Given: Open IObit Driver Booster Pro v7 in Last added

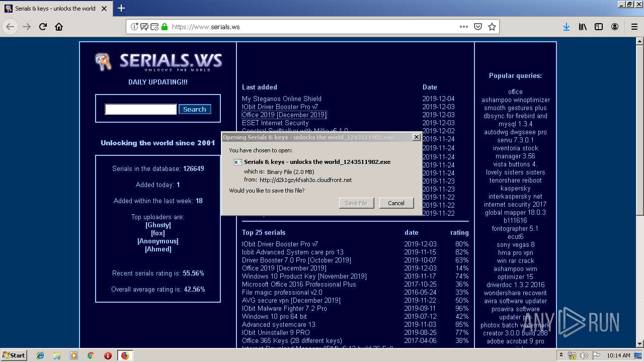Looking at the screenshot, I should (280, 107).
